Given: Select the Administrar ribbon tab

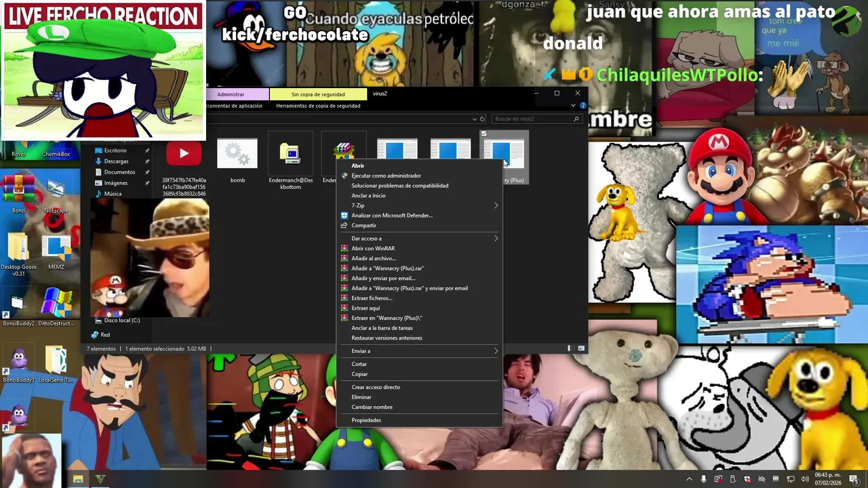Looking at the screenshot, I should (231, 94).
